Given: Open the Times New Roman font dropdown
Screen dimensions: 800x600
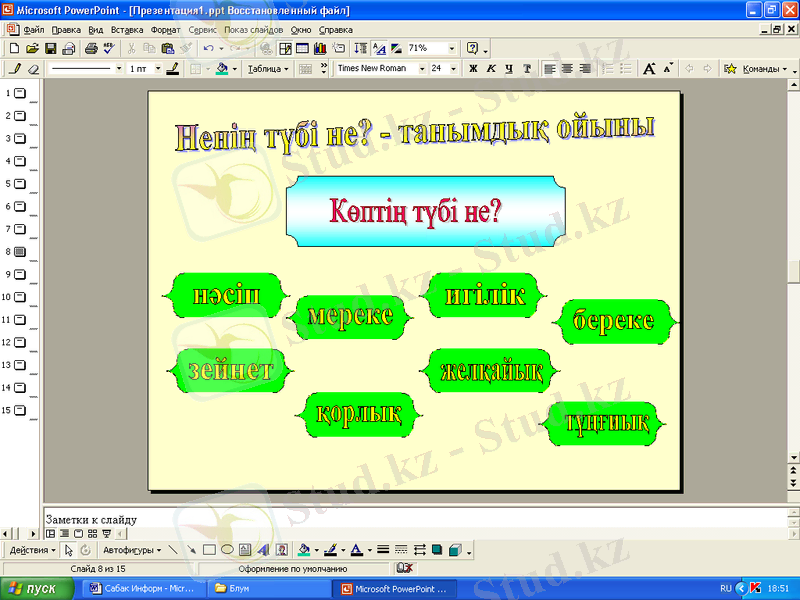Looking at the screenshot, I should pyautogui.click(x=421, y=69).
